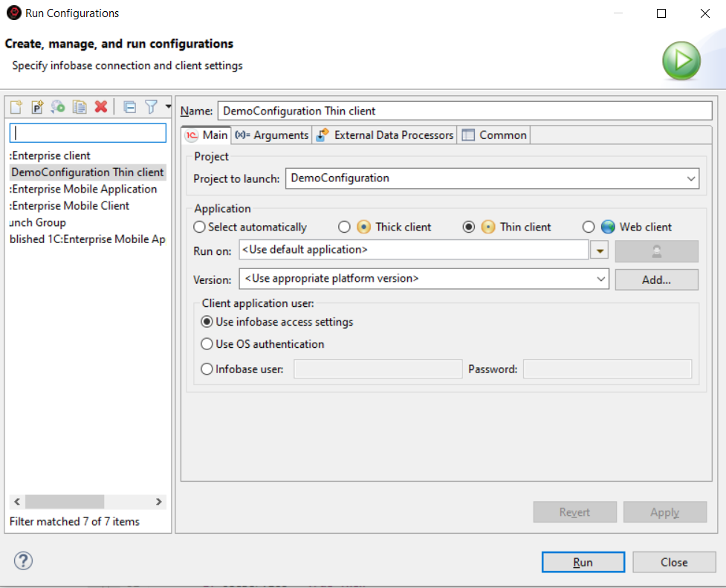The image size is (726, 588).
Task: Open the filter launch configurations icon
Action: pos(151,107)
